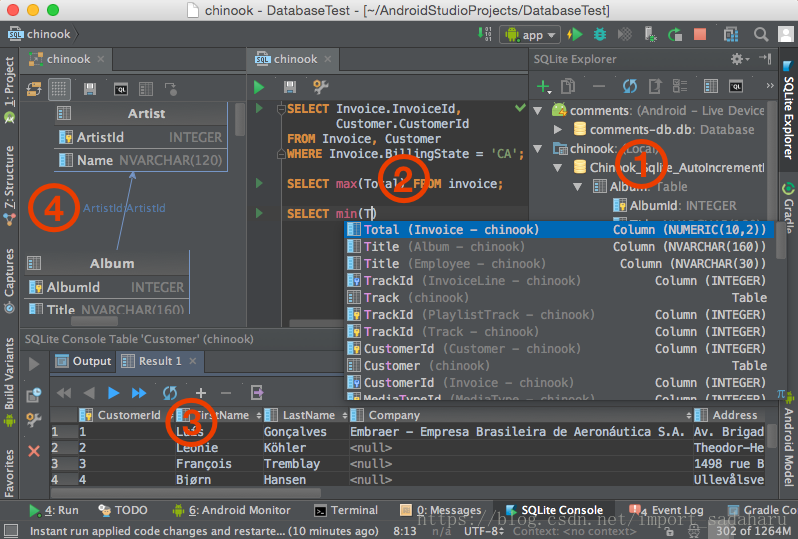Open the app run configuration dropdown
The image size is (798, 539).
click(x=530, y=35)
